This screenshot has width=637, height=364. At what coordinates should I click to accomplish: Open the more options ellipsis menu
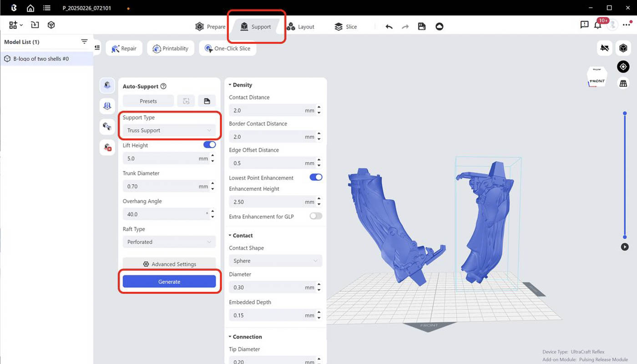pos(627,25)
